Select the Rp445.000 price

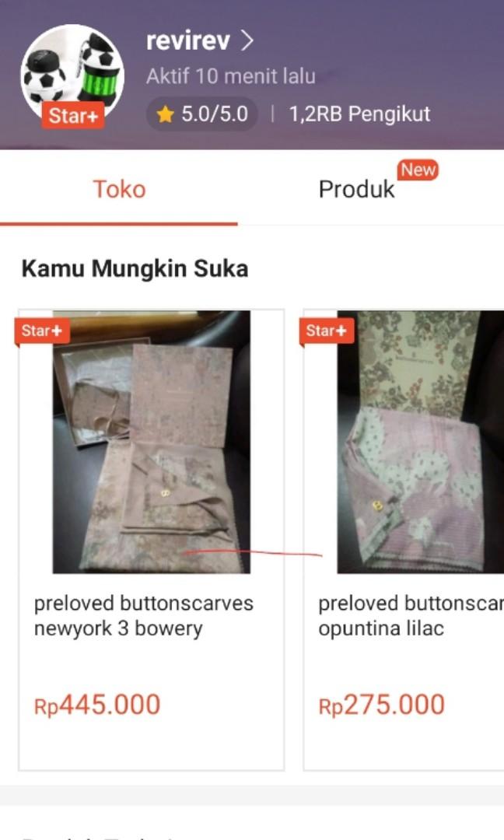(x=97, y=704)
